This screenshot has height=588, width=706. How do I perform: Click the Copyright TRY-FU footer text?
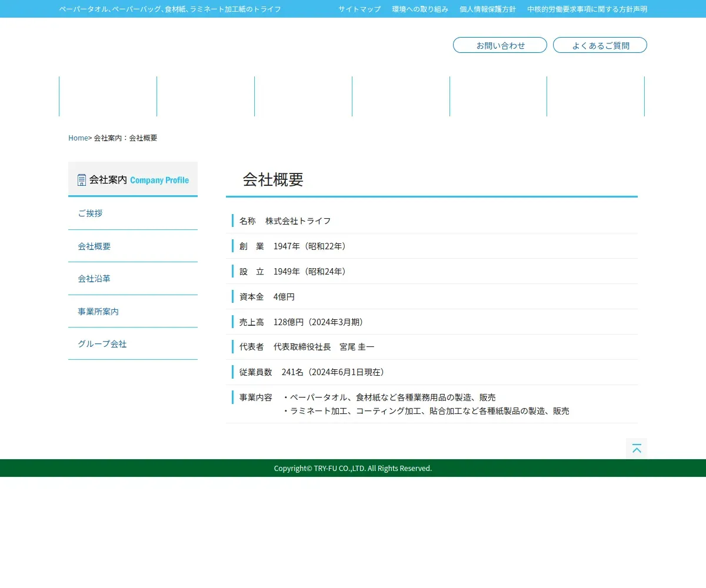(353, 468)
